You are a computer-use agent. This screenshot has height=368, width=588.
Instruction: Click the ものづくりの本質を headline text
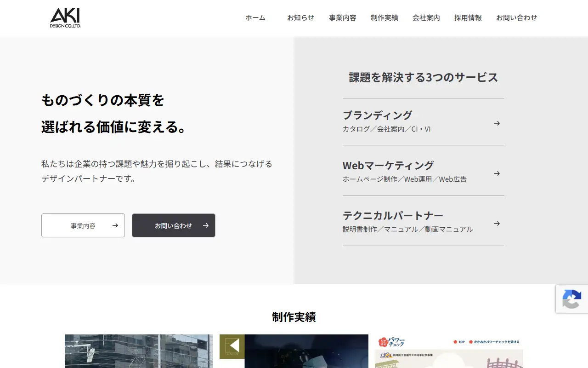(x=103, y=100)
